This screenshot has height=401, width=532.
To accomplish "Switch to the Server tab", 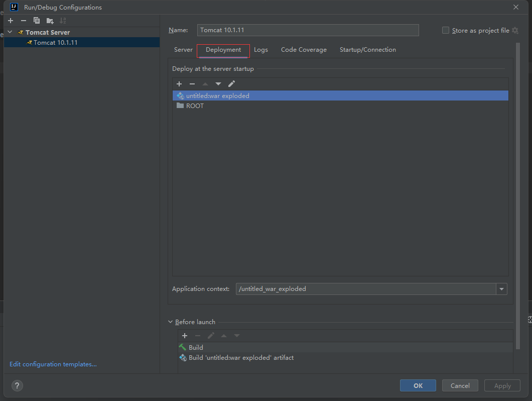I will click(183, 50).
